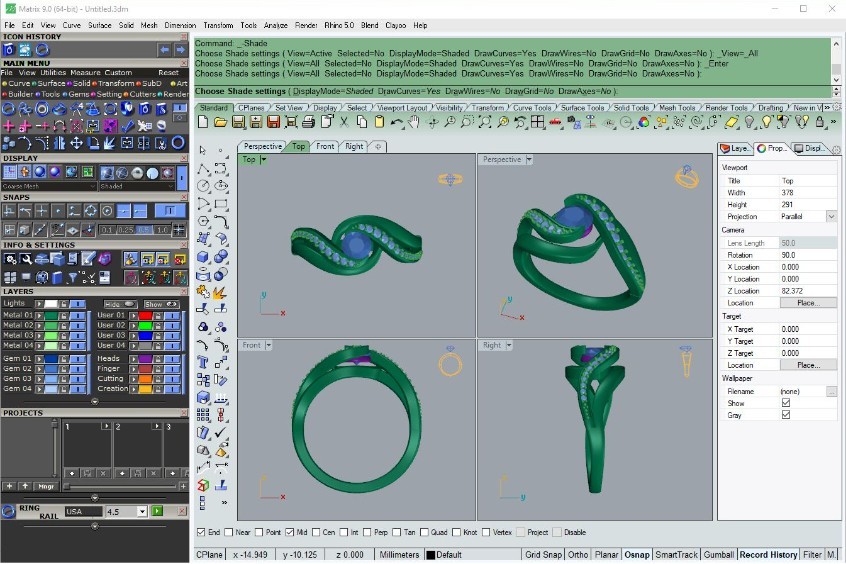Click the Mngr button in Projects

pyautogui.click(x=47, y=486)
